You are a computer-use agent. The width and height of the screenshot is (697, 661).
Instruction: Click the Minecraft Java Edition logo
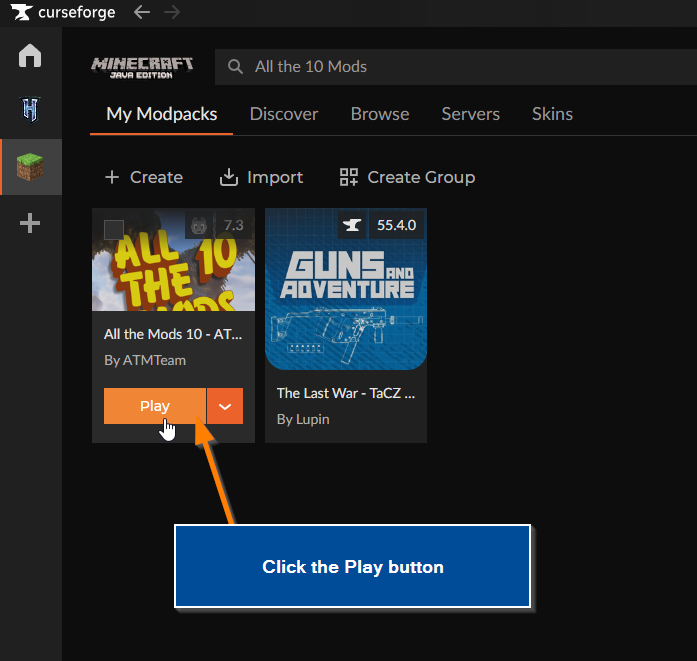[x=142, y=68]
